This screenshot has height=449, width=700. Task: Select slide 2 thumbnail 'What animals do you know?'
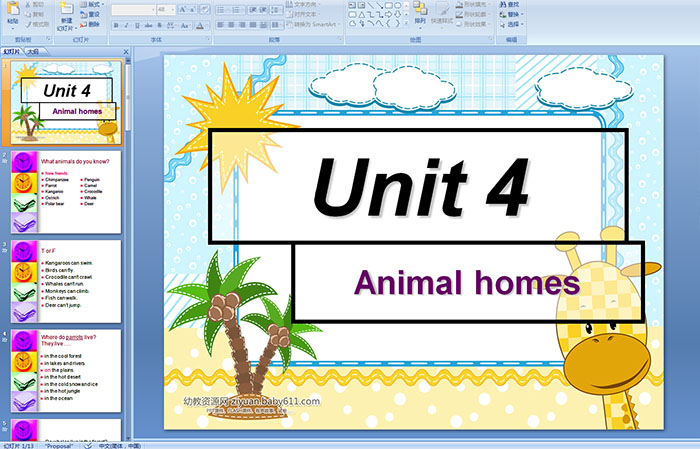(x=66, y=192)
